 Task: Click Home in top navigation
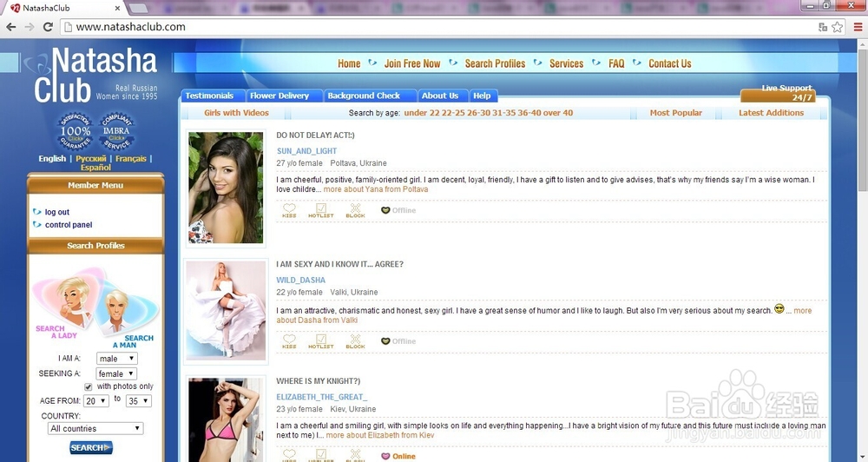349,63
